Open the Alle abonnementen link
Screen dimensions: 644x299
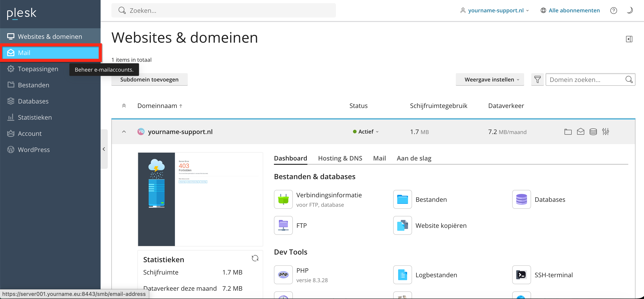point(574,11)
